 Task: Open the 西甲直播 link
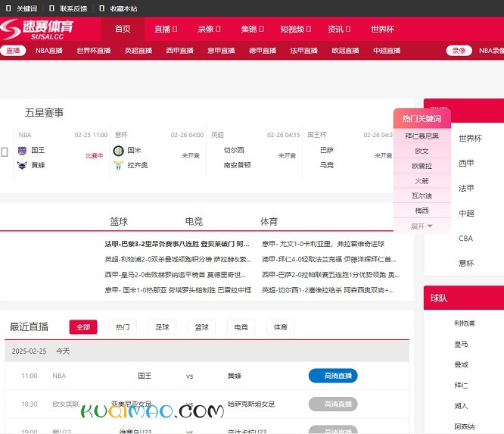coord(179,51)
